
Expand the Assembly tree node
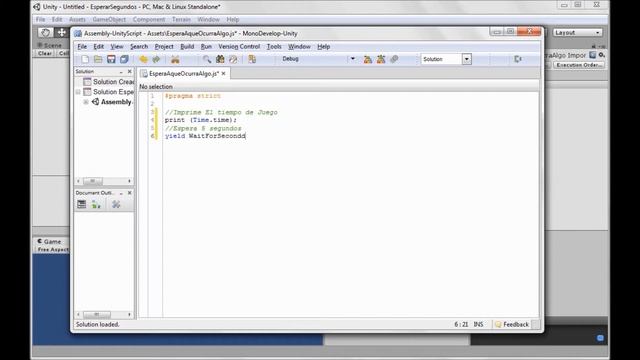pos(86,102)
